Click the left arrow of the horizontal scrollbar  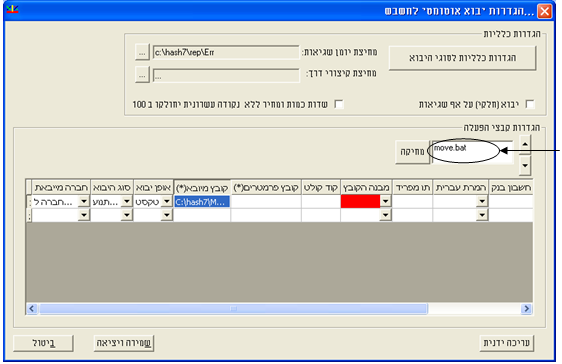(x=32, y=308)
